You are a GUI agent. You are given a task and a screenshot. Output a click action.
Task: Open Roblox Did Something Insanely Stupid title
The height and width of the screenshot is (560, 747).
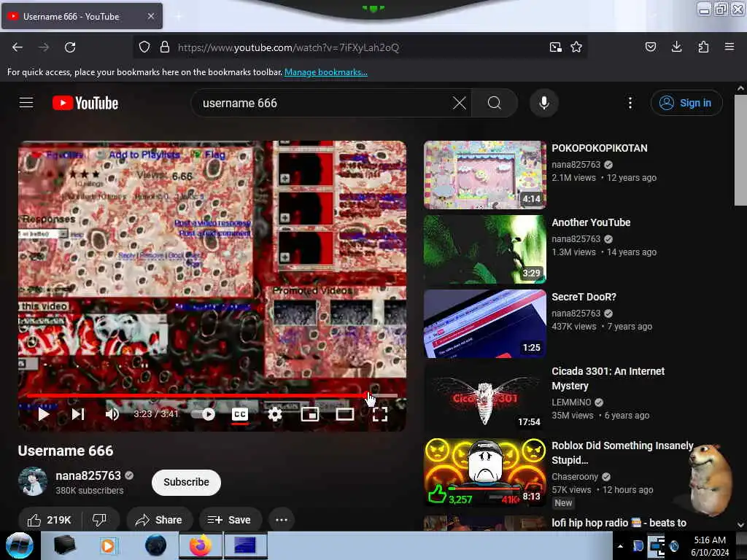pyautogui.click(x=622, y=452)
